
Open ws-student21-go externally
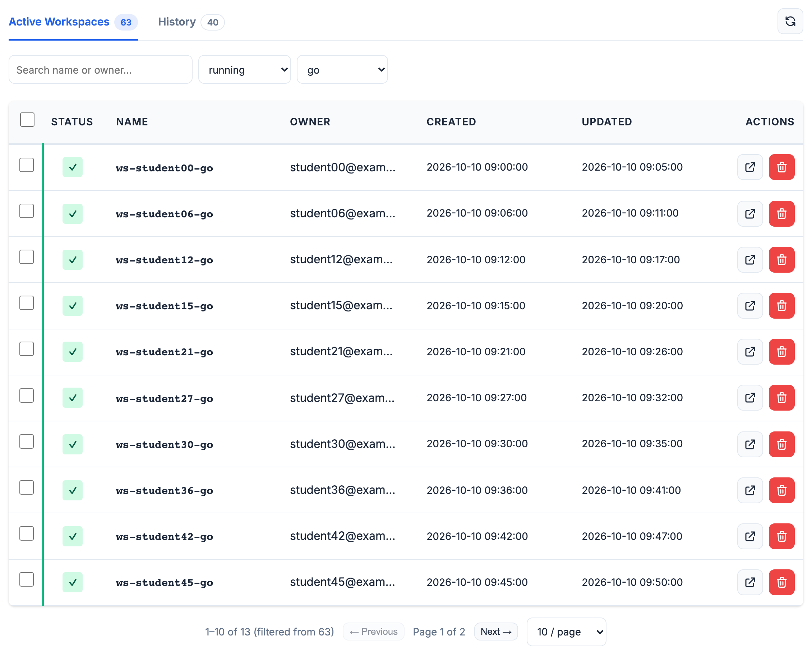[750, 352]
